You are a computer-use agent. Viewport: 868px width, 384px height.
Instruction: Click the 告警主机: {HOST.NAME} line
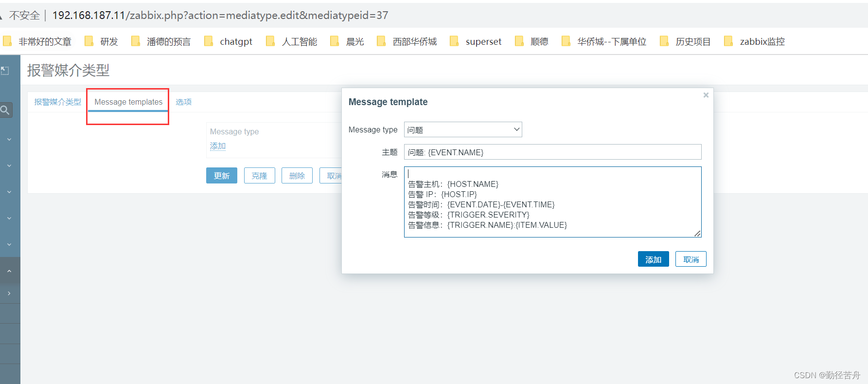(453, 184)
